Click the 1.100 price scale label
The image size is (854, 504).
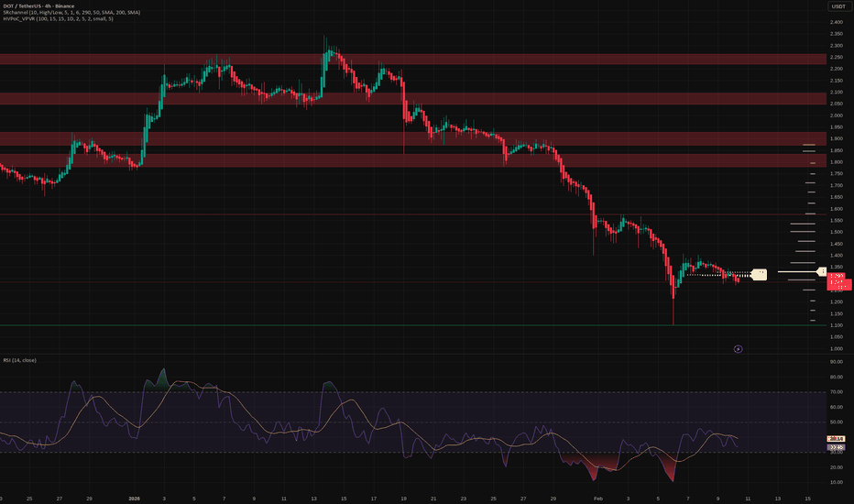(x=837, y=325)
